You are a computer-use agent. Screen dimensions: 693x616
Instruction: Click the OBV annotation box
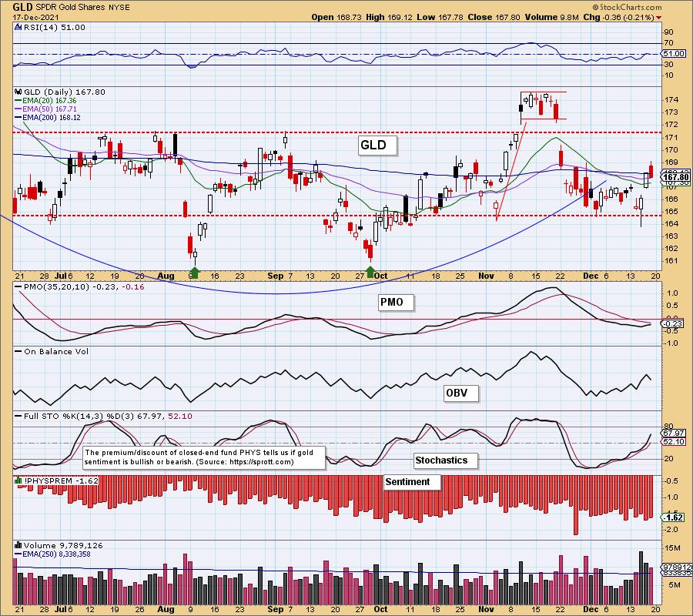pyautogui.click(x=461, y=393)
